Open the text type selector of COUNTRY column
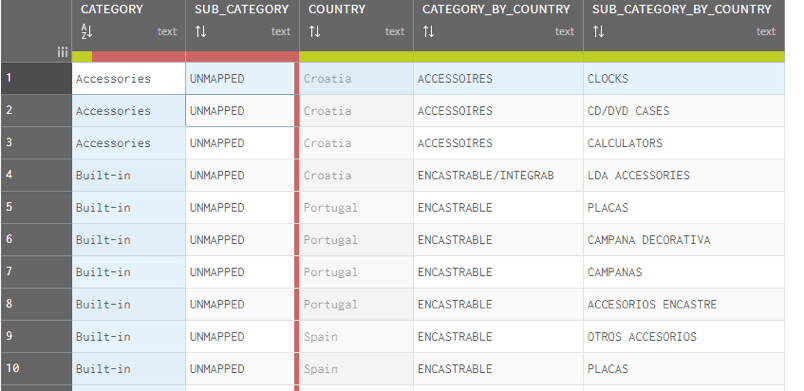804x391 pixels. tap(394, 32)
